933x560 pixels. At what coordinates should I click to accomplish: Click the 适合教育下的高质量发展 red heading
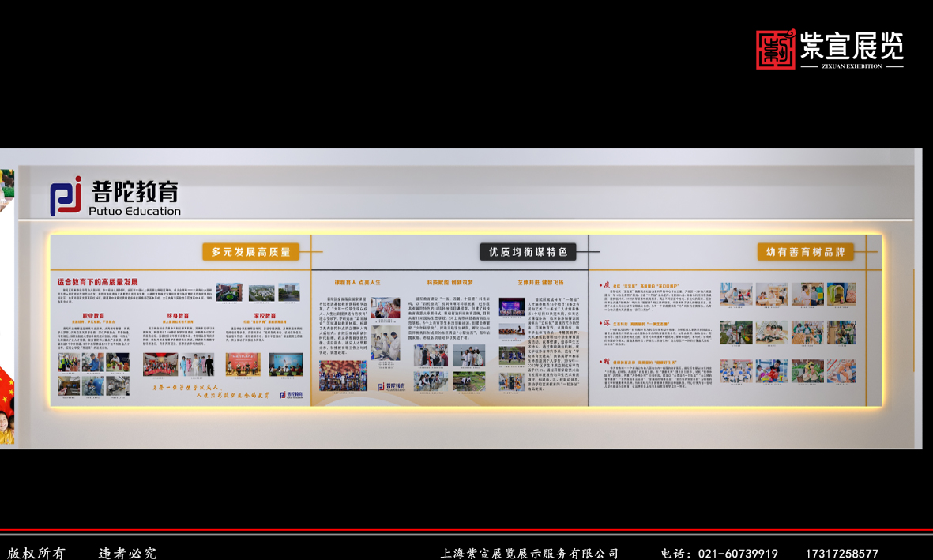click(98, 281)
